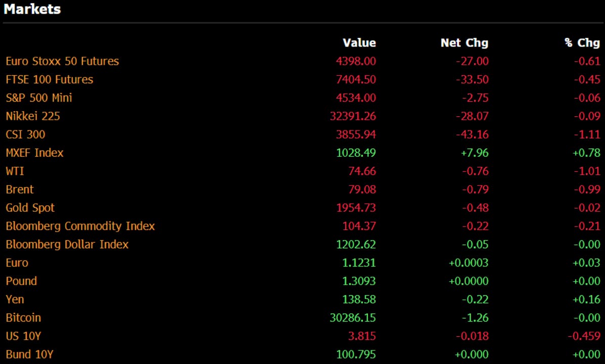Open Bitcoin price details
This screenshot has height=364, width=605.
tap(23, 317)
